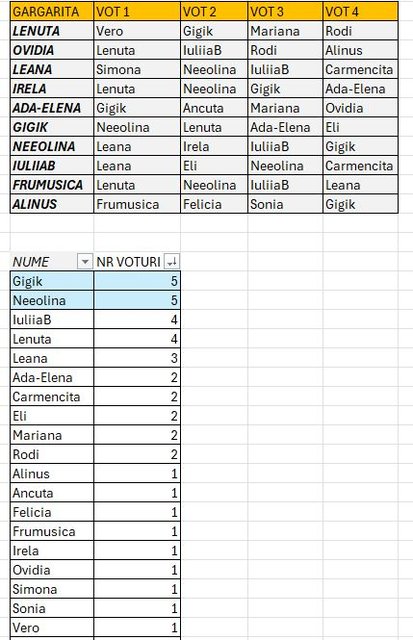Click the Simona cell in the results list
The image size is (413, 640).
(x=52, y=589)
